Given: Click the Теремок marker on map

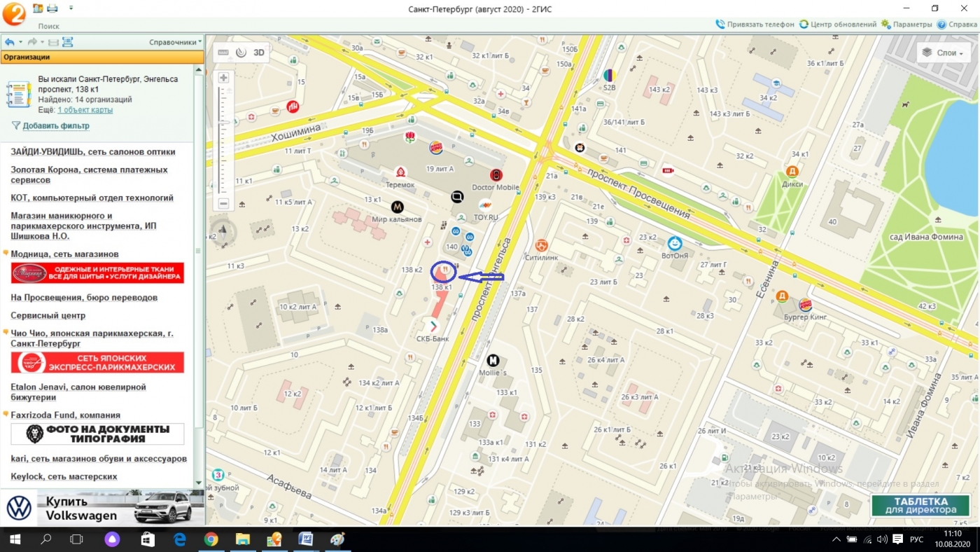Looking at the screenshot, I should [x=400, y=172].
